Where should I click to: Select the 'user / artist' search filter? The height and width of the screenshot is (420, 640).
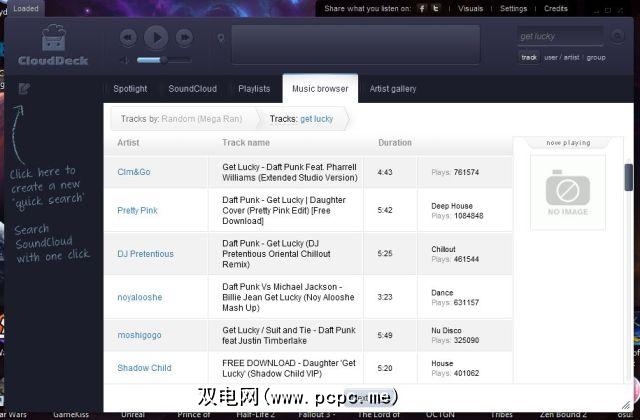point(562,58)
